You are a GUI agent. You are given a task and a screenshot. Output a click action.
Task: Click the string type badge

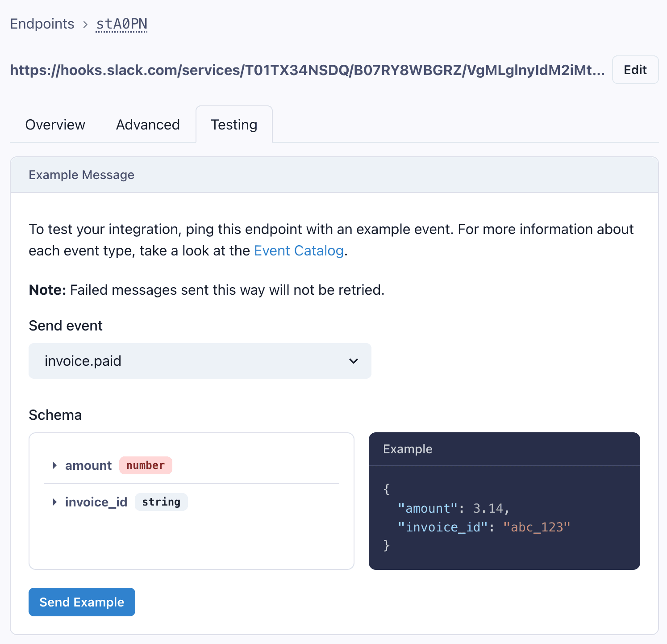coord(161,502)
